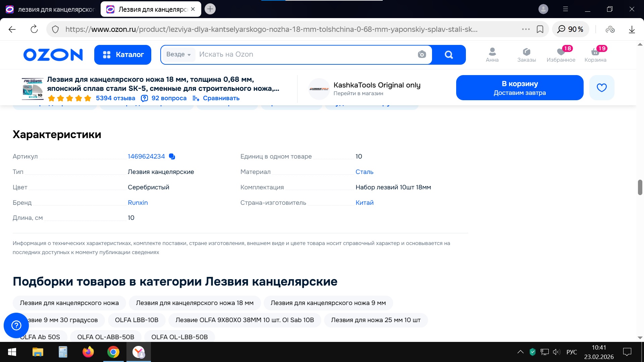Image resolution: width=644 pixels, height=362 pixels.
Task: Switch to the first browser tab
Action: point(50,9)
